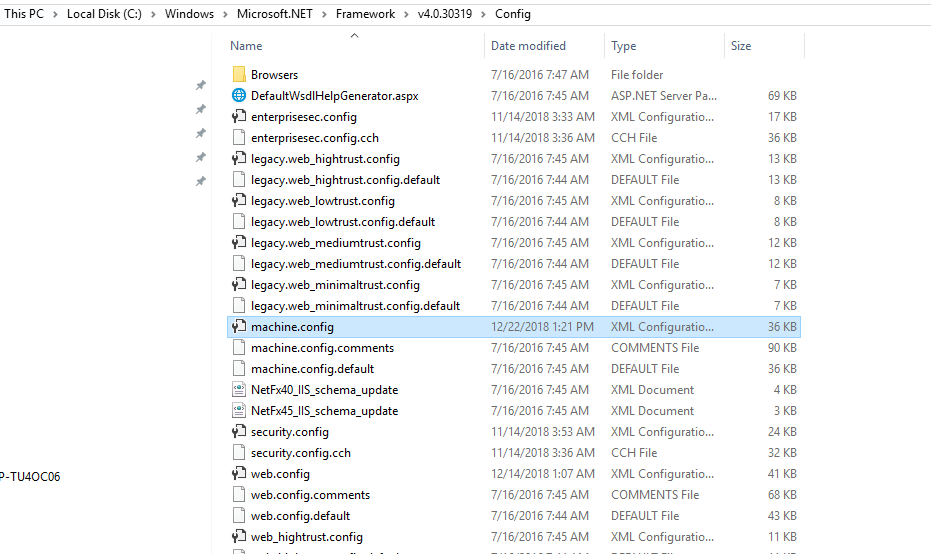Screen dimensions: 931x554
Task: Navigate to Local Disk (C:) in breadcrumb
Action: pos(104,14)
